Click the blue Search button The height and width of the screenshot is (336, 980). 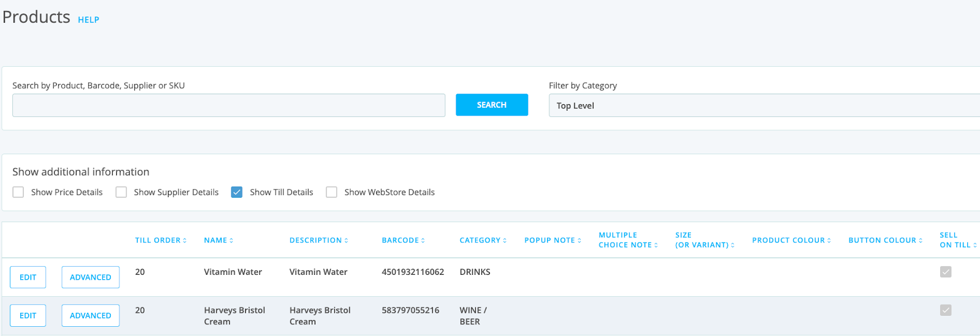(491, 105)
